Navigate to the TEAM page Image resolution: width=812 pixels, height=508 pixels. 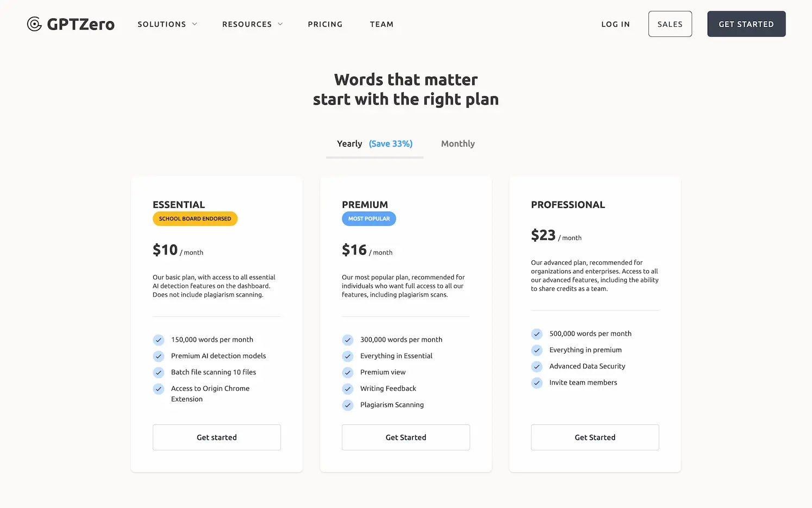382,24
